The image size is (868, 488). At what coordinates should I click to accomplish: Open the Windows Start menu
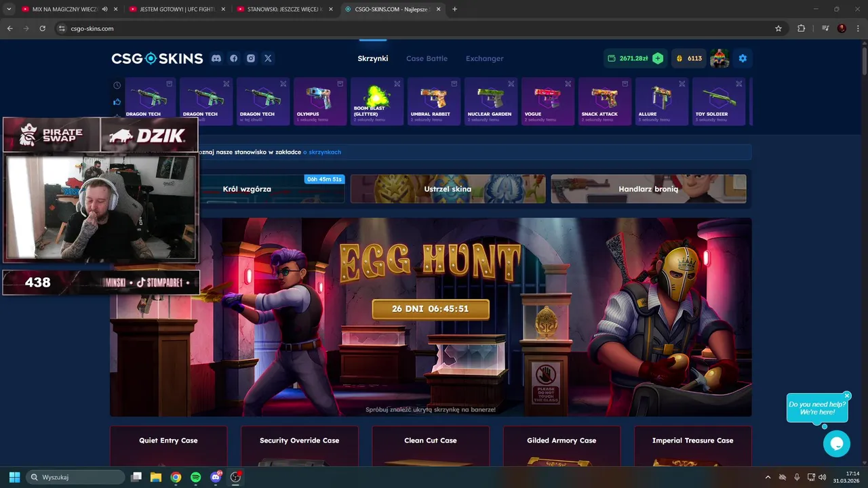click(14, 477)
